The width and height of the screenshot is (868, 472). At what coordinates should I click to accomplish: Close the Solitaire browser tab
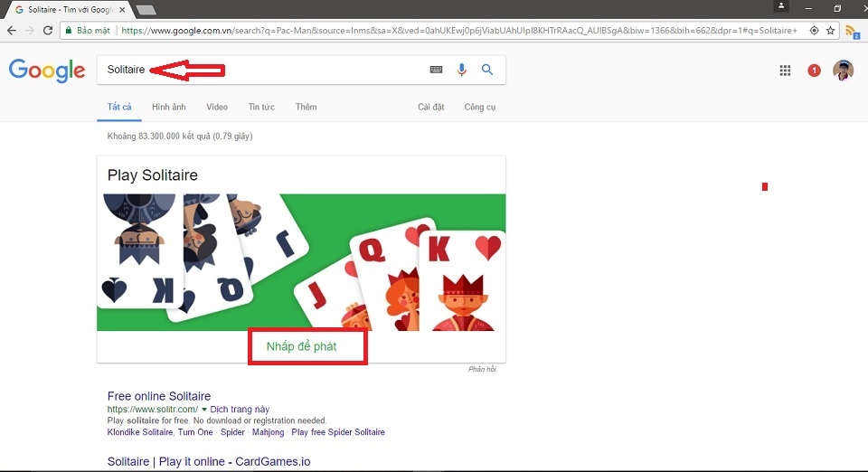point(122,9)
